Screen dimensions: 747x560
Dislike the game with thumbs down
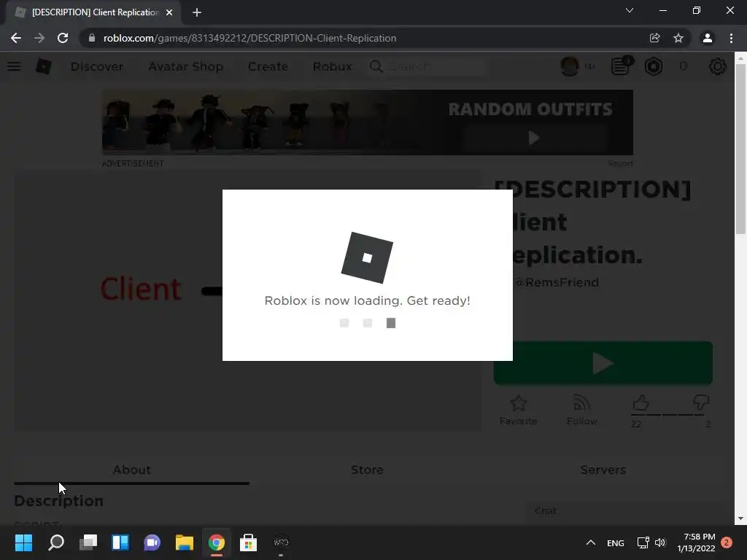[x=701, y=402]
